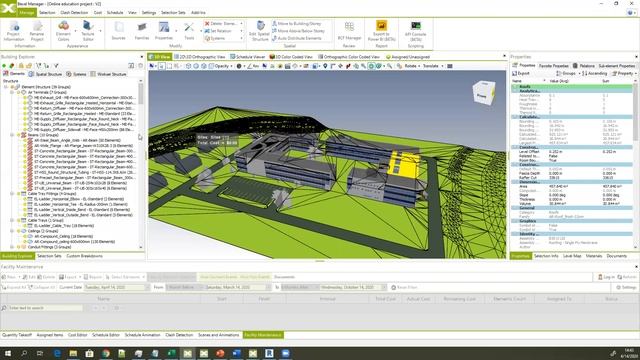Open the ribbon Properties tool
Screen dimensions: 640x360
click(x=164, y=31)
